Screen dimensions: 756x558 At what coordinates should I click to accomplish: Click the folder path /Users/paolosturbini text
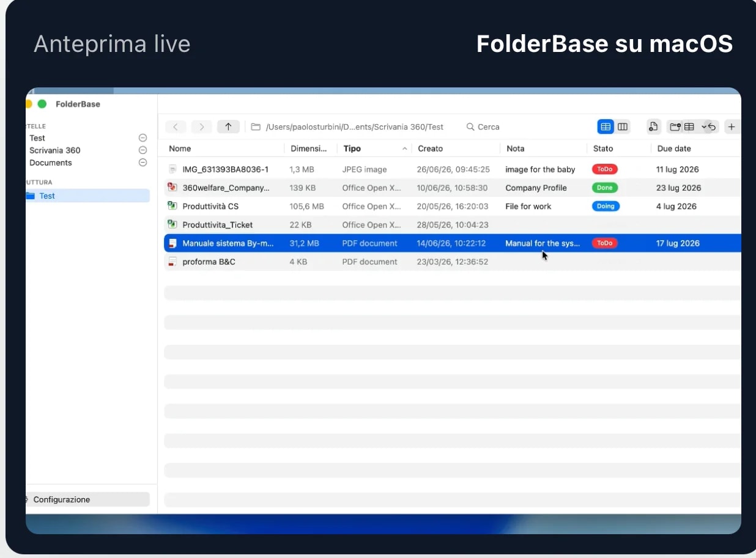point(355,127)
